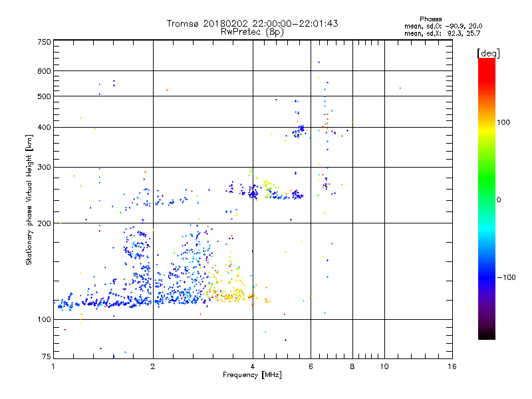The image size is (532, 399).
Task: Click the y-axis tick label '500'
Action: [45, 96]
